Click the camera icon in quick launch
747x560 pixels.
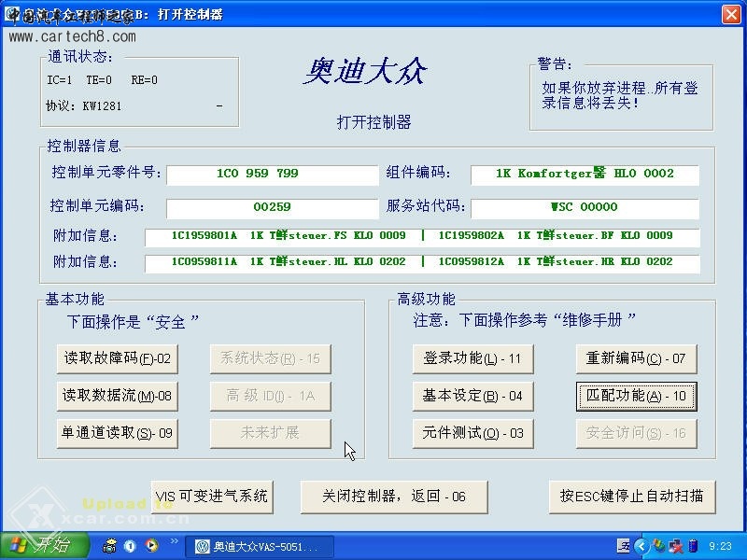109,546
